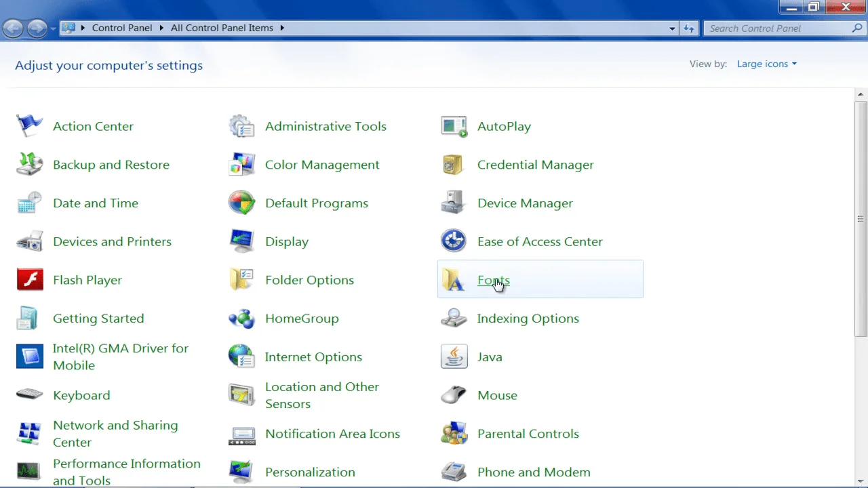Open the Action Center link

coord(93,126)
